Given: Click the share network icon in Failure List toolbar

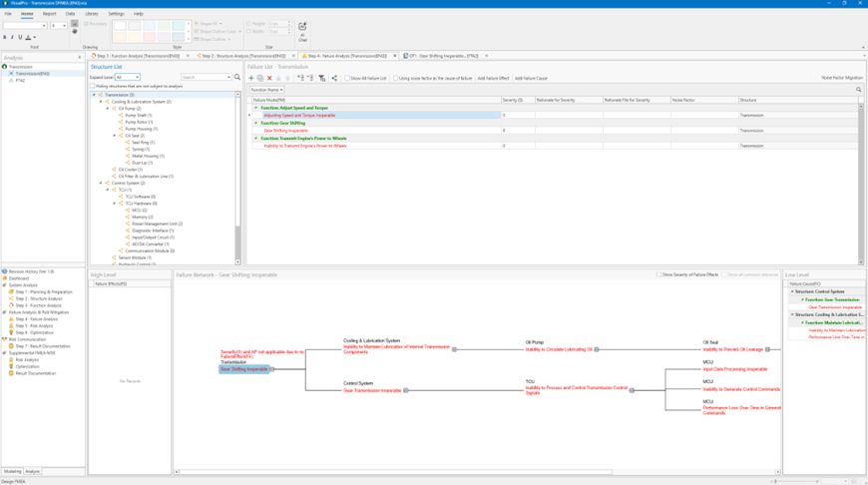Looking at the screenshot, I should [x=334, y=78].
